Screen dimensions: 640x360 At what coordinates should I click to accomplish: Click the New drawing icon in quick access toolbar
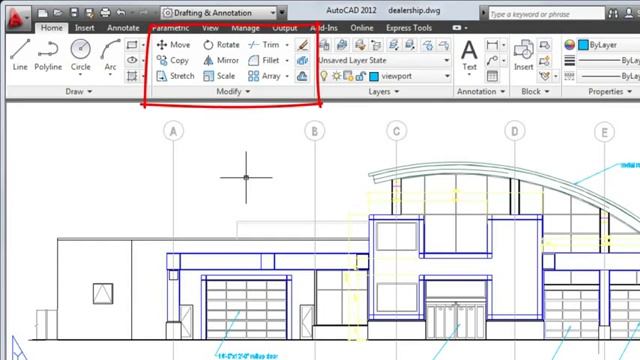pos(42,13)
